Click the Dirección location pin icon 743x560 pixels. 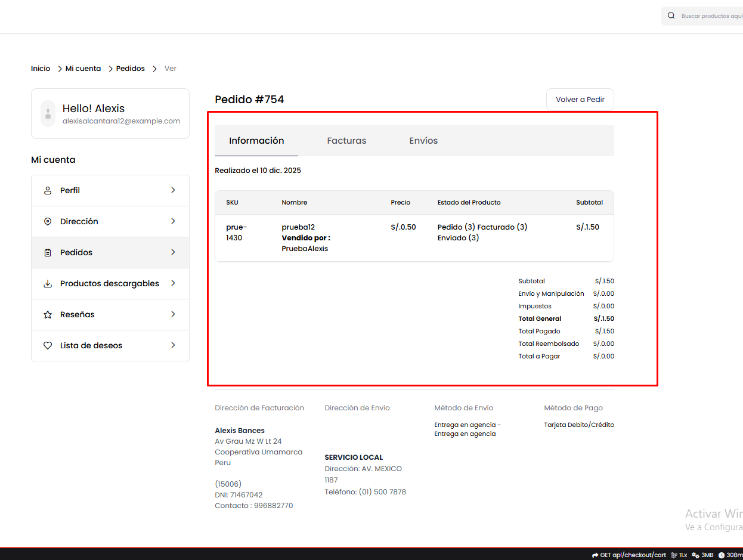pos(48,222)
